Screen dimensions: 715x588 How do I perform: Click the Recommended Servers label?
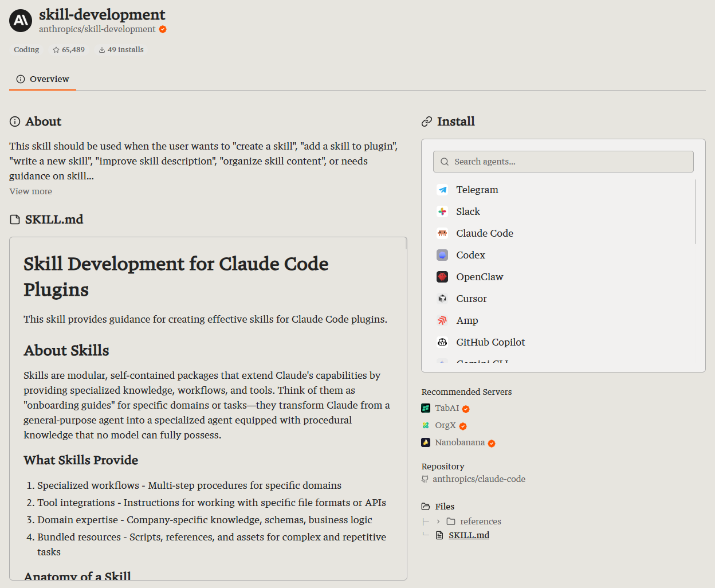[x=466, y=392]
